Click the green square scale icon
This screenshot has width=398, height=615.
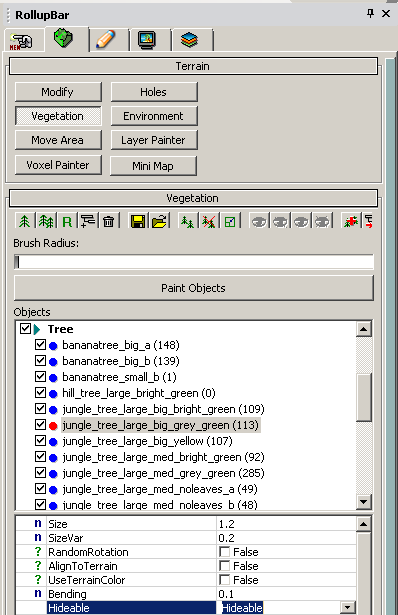pyautogui.click(x=230, y=222)
